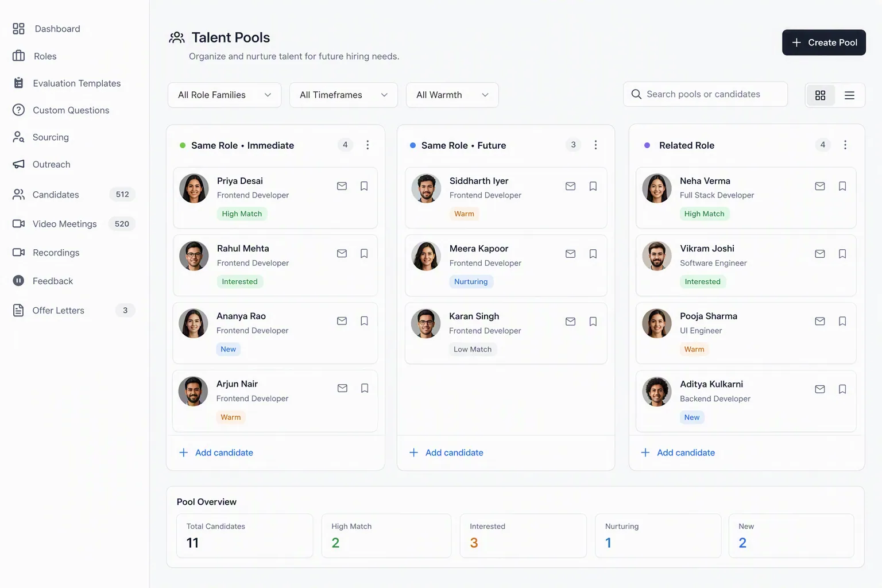882x588 pixels.
Task: Click the Talent Pools heading icon
Action: pyautogui.click(x=177, y=38)
